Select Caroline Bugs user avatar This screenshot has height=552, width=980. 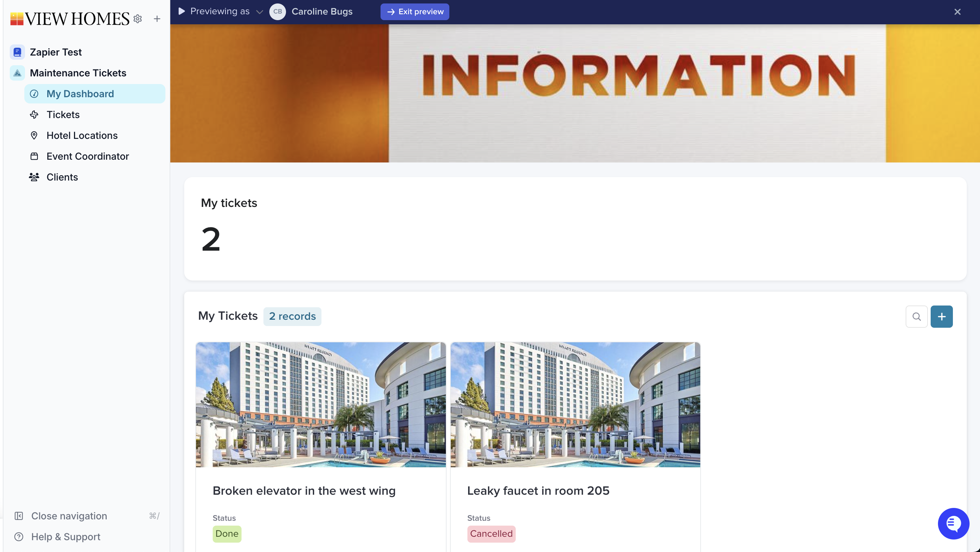pos(277,12)
